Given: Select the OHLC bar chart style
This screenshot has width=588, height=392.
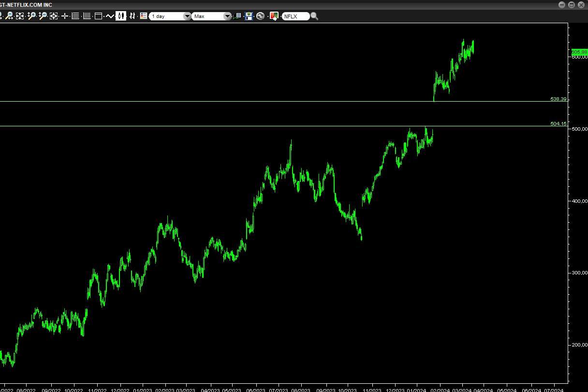Looking at the screenshot, I should point(132,16).
